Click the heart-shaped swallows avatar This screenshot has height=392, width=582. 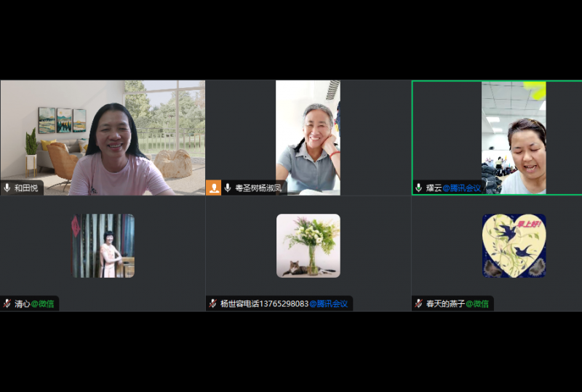tap(514, 246)
